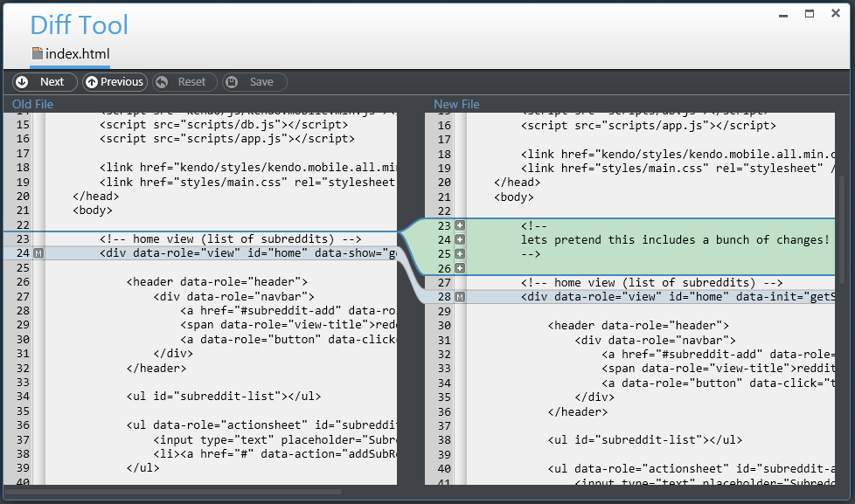Click old file line 39 </ul> tag
The width and height of the screenshot is (855, 504).
[142, 468]
